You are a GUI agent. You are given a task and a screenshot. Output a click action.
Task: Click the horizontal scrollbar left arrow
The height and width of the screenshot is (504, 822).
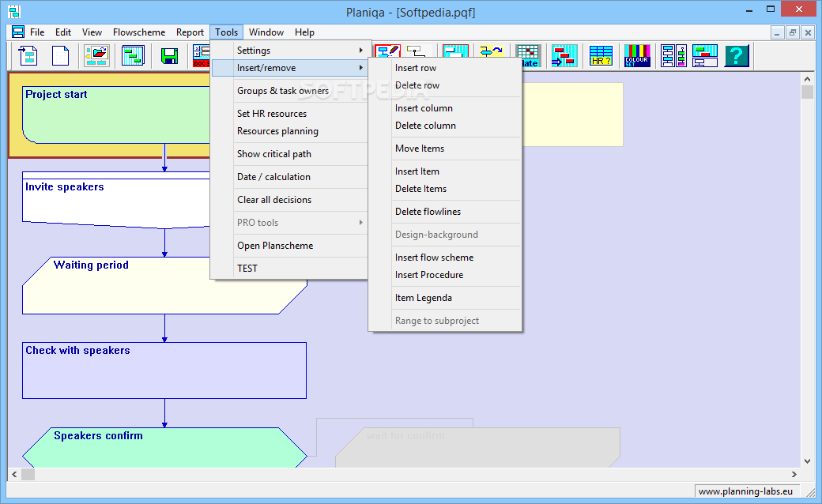point(14,474)
